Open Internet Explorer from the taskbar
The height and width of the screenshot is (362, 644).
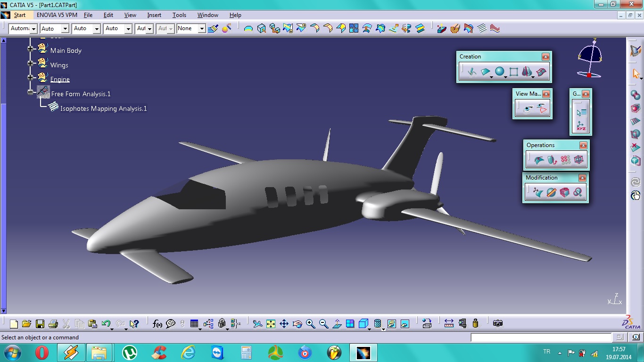click(x=188, y=353)
